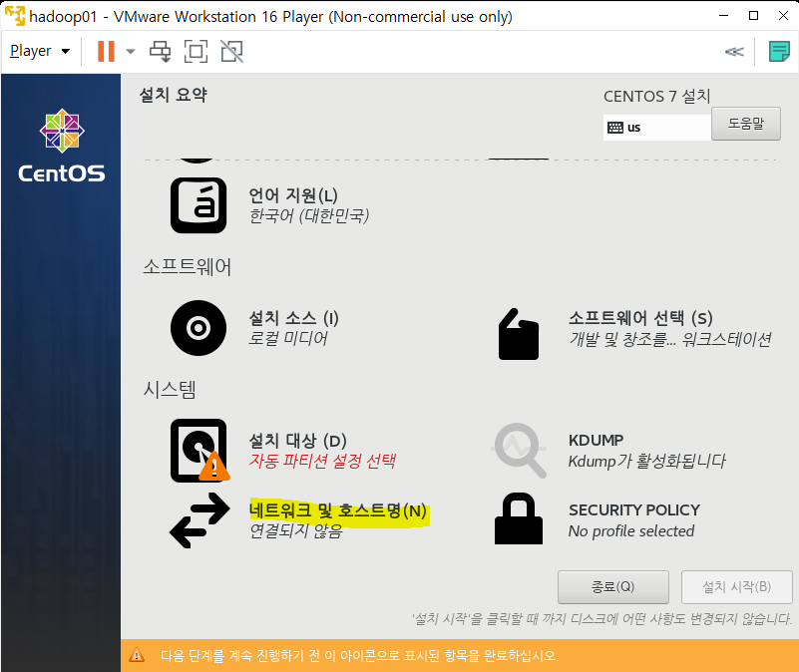Click the warning triangle in the orange bar
Image resolution: width=799 pixels, height=672 pixels.
click(136, 655)
